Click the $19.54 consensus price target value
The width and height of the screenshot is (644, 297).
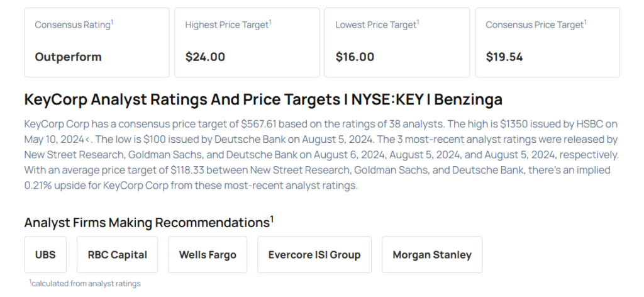pyautogui.click(x=504, y=57)
